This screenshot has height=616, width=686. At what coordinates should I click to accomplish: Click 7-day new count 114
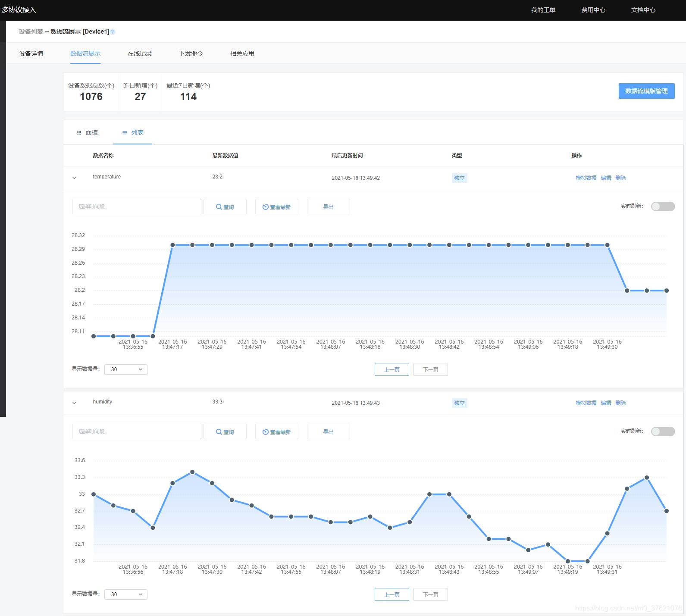point(188,97)
